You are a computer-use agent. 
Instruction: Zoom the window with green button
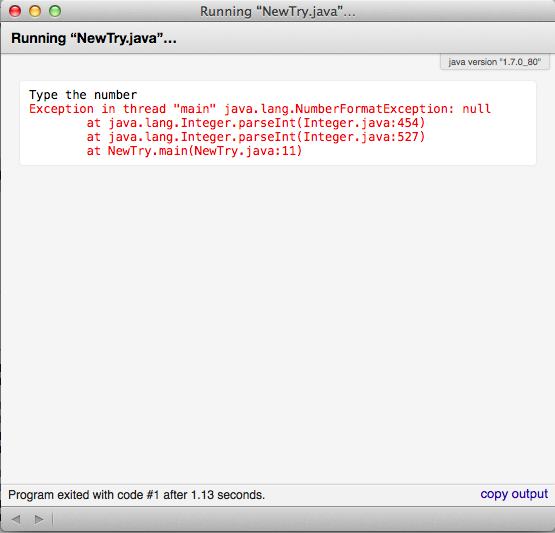coord(55,11)
